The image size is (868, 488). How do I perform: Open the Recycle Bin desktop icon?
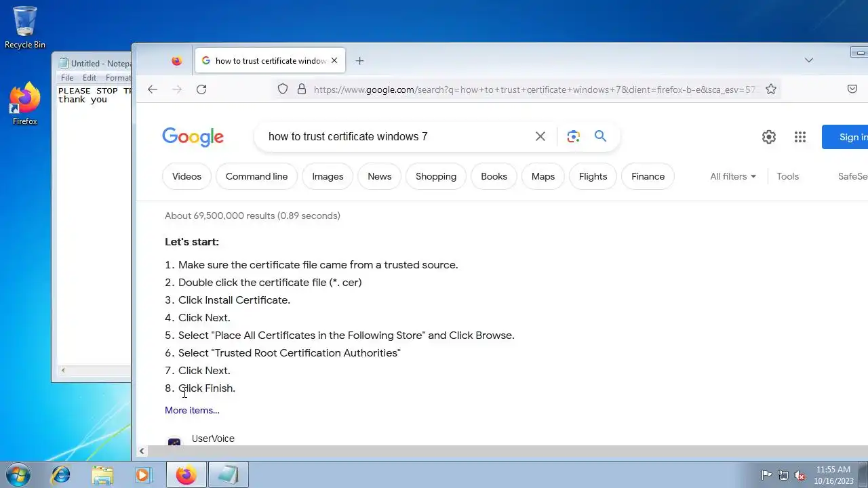pyautogui.click(x=25, y=27)
